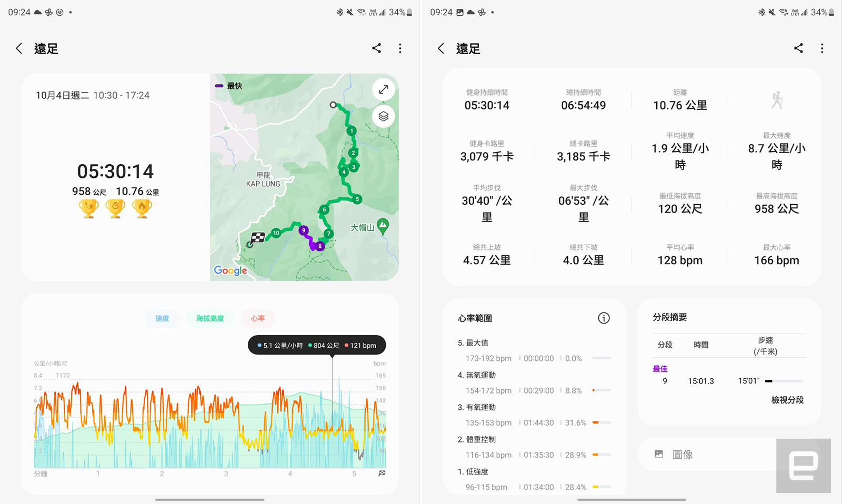Tap the 最快 fastest legend on map
The width and height of the screenshot is (842, 504).
229,86
